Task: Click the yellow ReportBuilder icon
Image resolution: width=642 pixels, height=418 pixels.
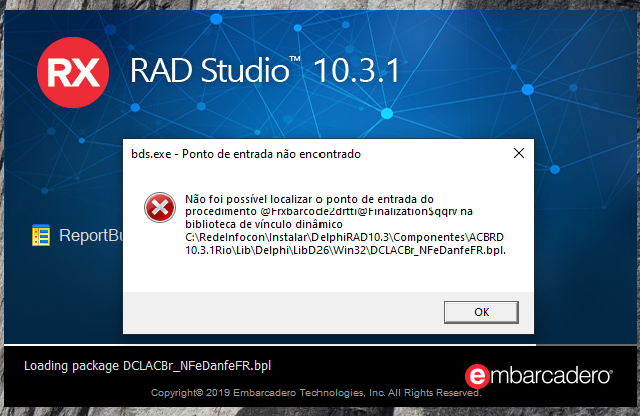Action: click(x=41, y=235)
